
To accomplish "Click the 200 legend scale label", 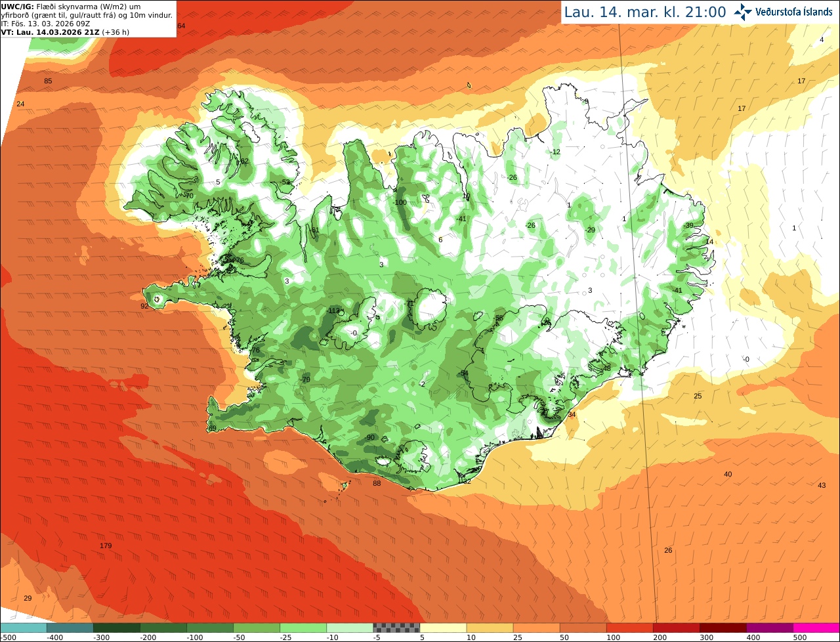I will pos(660,637).
